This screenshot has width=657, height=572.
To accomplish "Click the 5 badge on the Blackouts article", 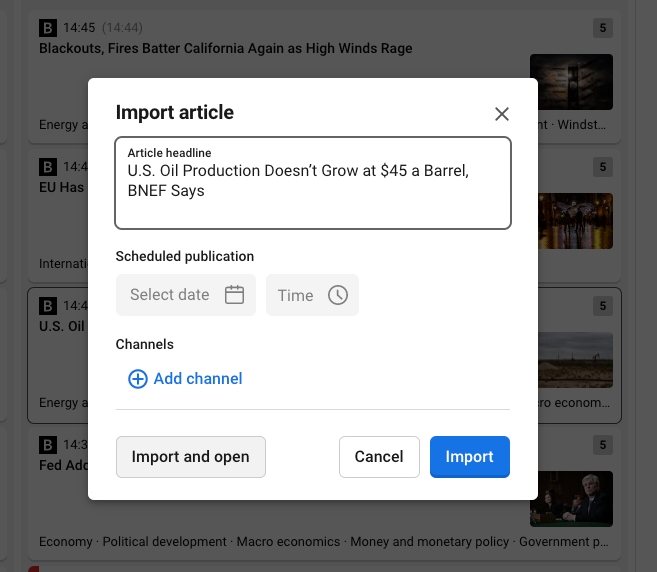I will click(602, 28).
